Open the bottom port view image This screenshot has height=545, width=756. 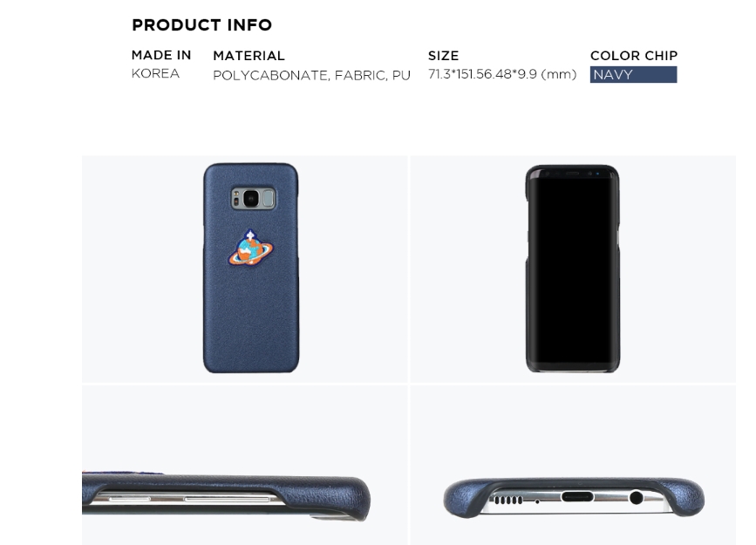pos(573,465)
